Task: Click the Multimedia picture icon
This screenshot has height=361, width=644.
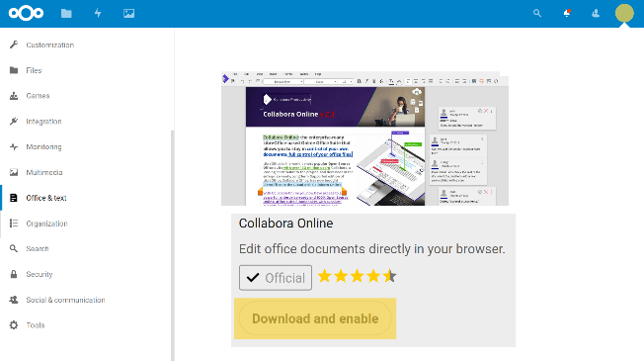Action: point(14,172)
